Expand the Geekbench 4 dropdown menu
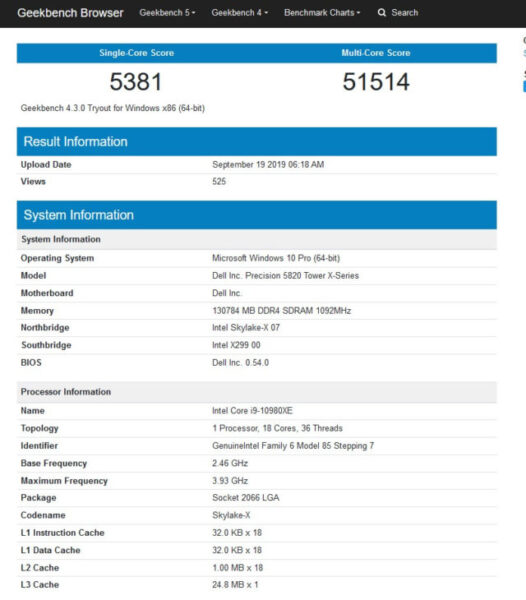The width and height of the screenshot is (526, 600). click(239, 13)
